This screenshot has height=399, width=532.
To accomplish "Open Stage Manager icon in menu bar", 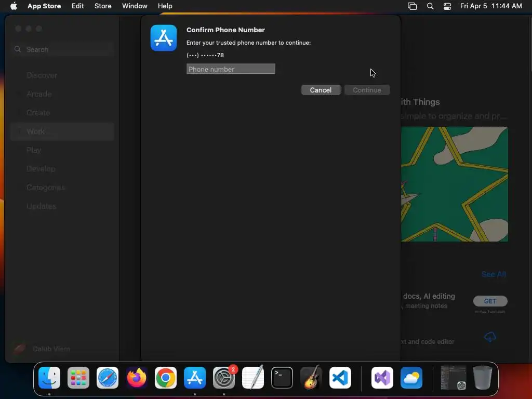I will pos(412,6).
